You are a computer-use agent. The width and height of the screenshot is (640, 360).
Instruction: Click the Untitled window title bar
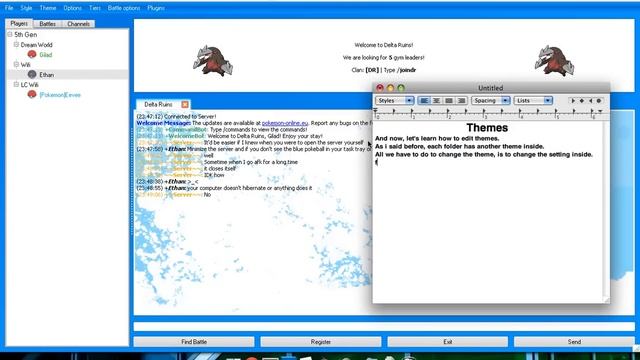491,88
